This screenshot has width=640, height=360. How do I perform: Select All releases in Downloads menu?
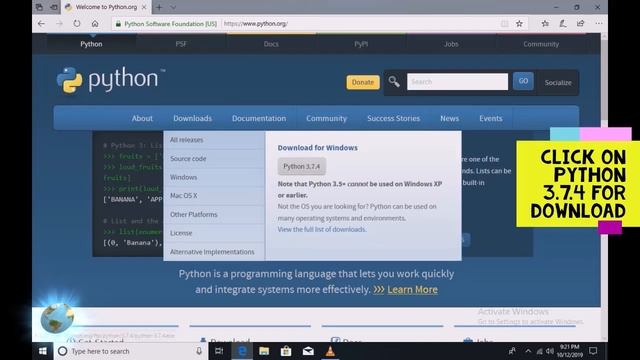point(214,140)
